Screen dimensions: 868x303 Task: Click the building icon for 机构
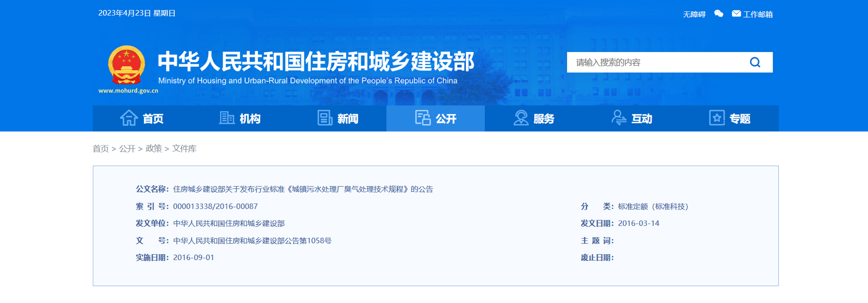pyautogui.click(x=227, y=118)
